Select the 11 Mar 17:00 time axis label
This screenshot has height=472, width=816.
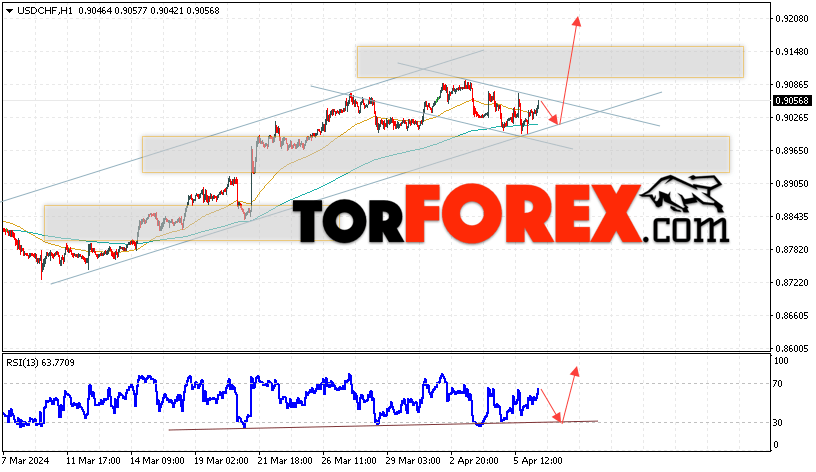[x=93, y=461]
